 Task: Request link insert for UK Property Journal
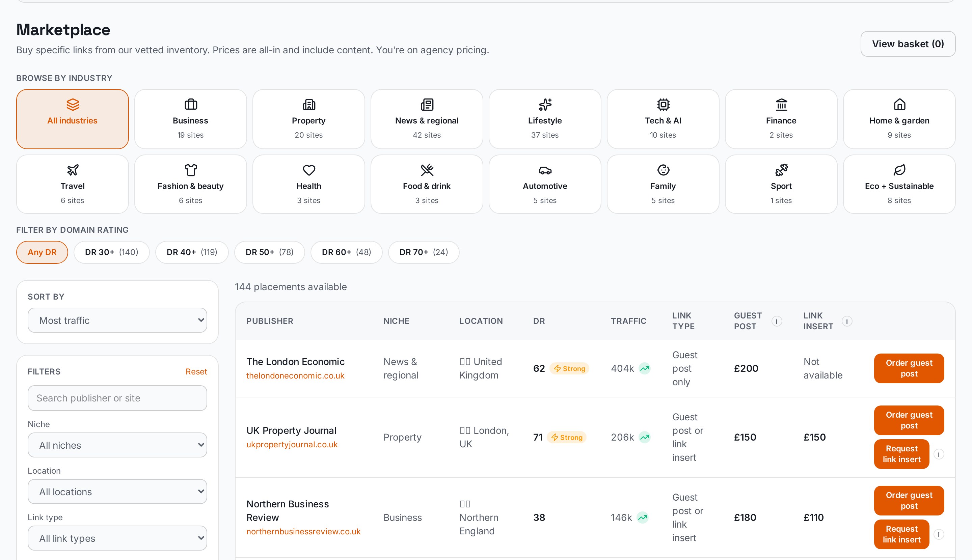(x=901, y=454)
